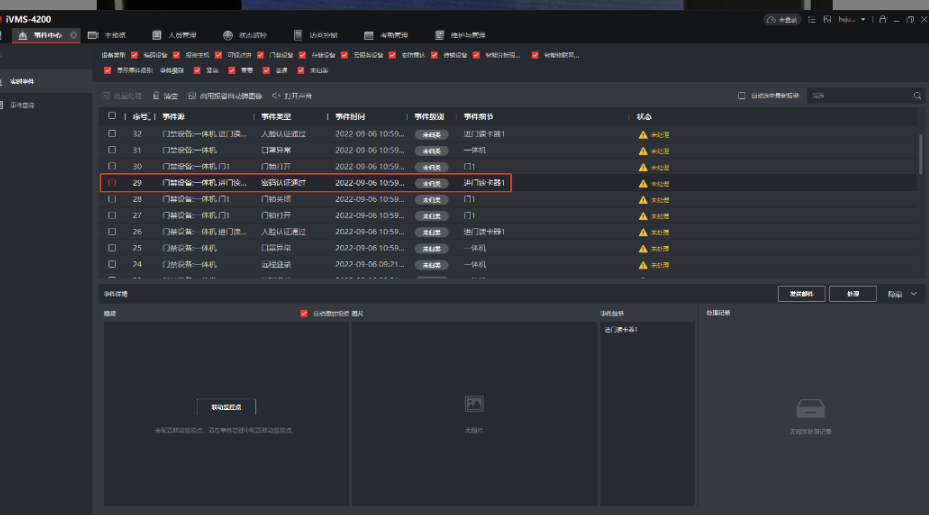Viewport: 929px width, 515px height.
Task: Open the Attendance Management tab
Action: click(x=384, y=35)
